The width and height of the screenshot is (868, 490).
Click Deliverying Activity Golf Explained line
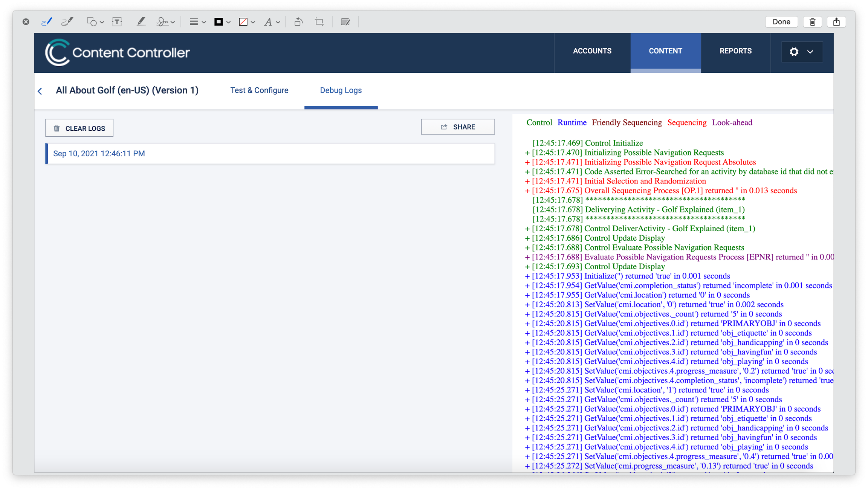[x=639, y=209]
